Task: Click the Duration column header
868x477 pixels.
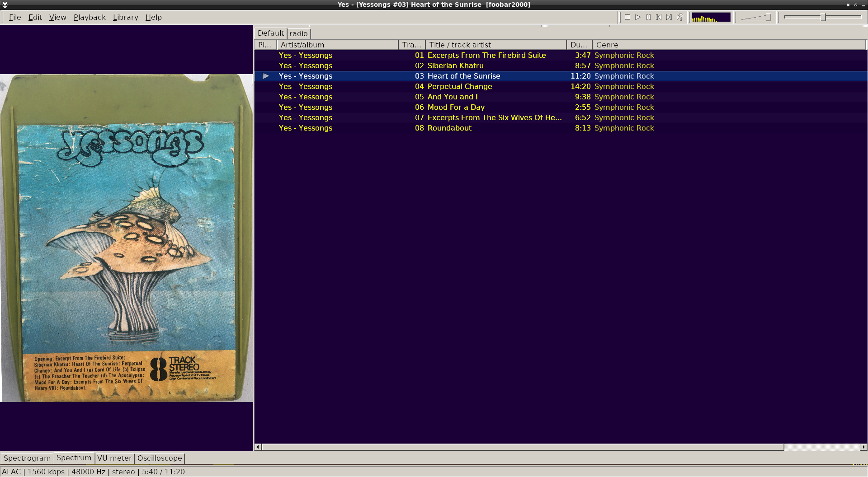Action: point(579,45)
